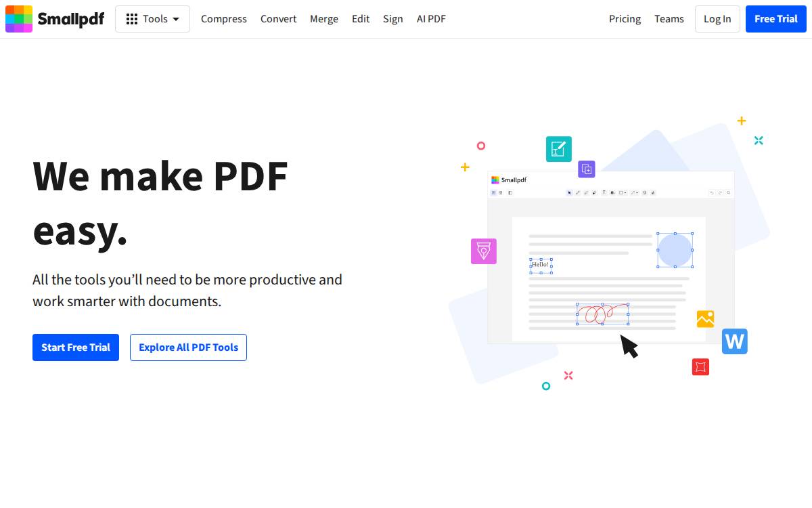Open AI PDF from the navigation bar
This screenshot has width=812, height=508.
pyautogui.click(x=431, y=19)
